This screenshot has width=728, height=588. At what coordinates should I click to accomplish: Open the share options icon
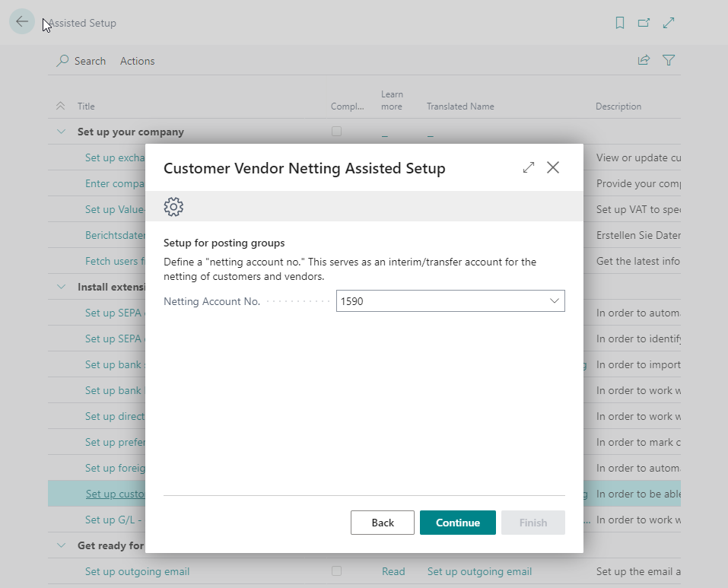644,59
